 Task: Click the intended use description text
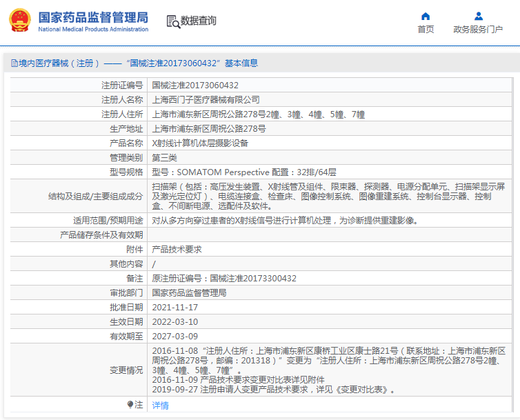(x=285, y=220)
